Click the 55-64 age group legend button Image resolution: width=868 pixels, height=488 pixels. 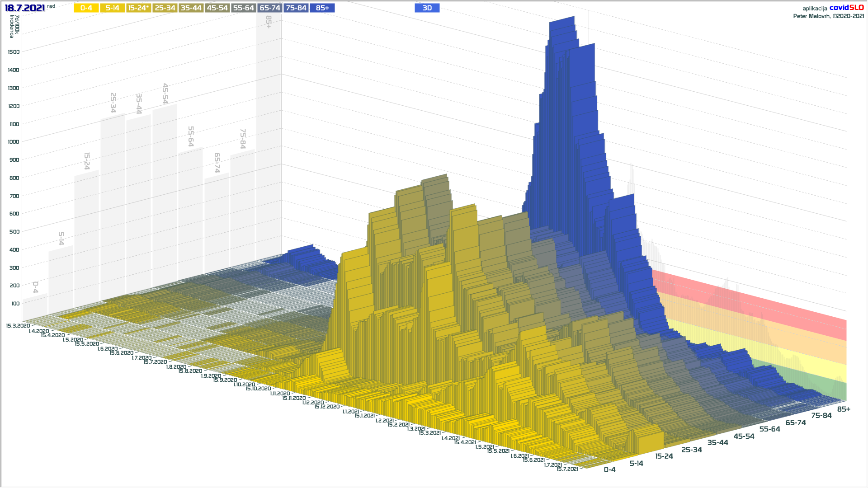(x=243, y=8)
